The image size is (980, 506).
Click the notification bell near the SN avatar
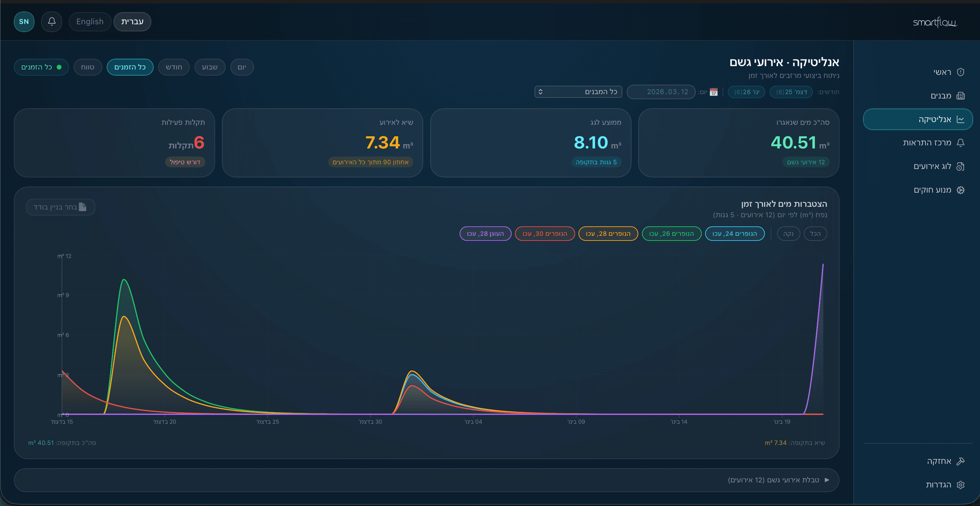click(x=51, y=22)
